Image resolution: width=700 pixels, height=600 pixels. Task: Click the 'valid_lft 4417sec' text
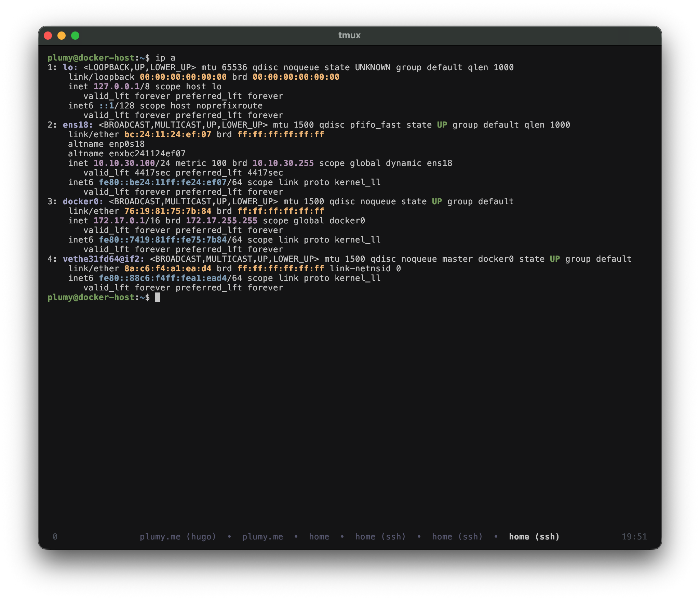point(127,173)
